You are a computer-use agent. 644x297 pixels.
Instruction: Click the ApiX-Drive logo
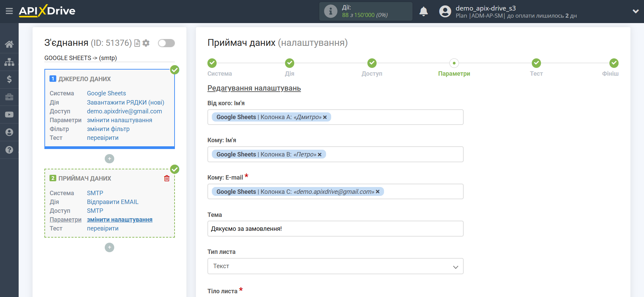[x=47, y=11]
